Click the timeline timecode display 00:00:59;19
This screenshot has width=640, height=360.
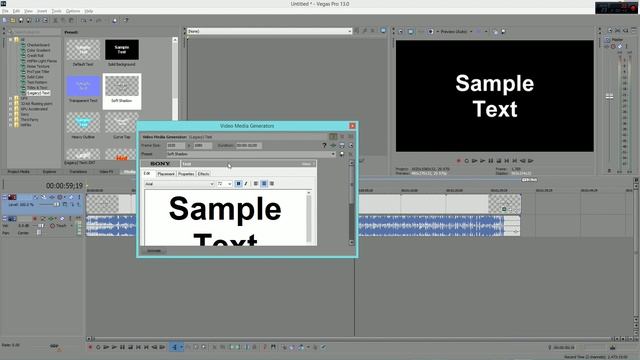click(64, 186)
